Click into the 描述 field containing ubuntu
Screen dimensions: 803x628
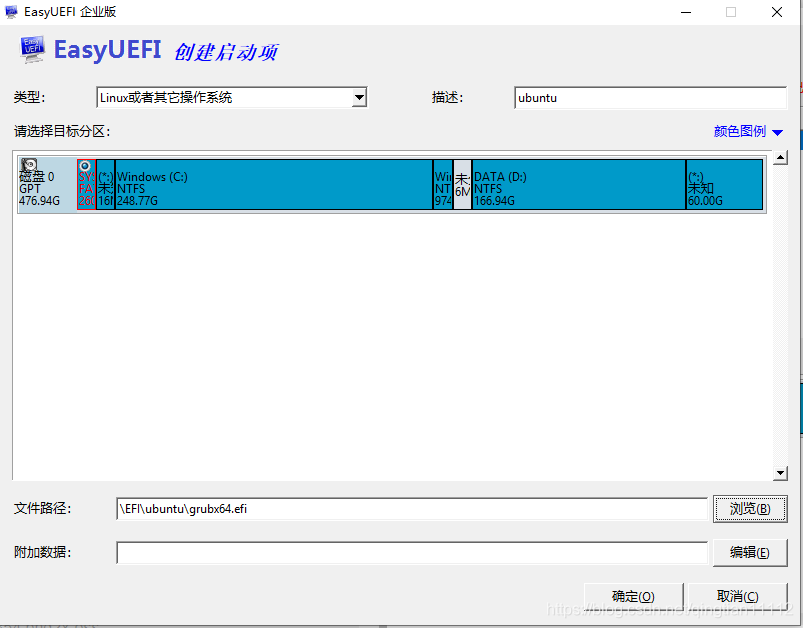pos(650,98)
